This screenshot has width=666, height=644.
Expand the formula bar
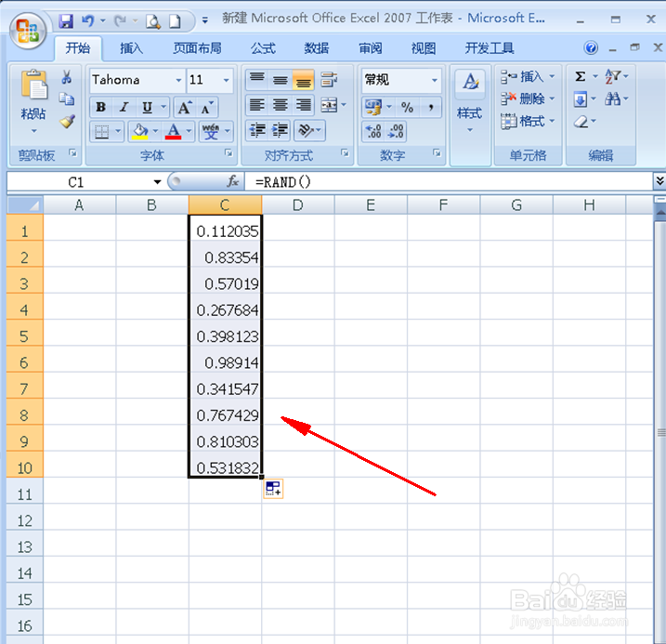659,182
